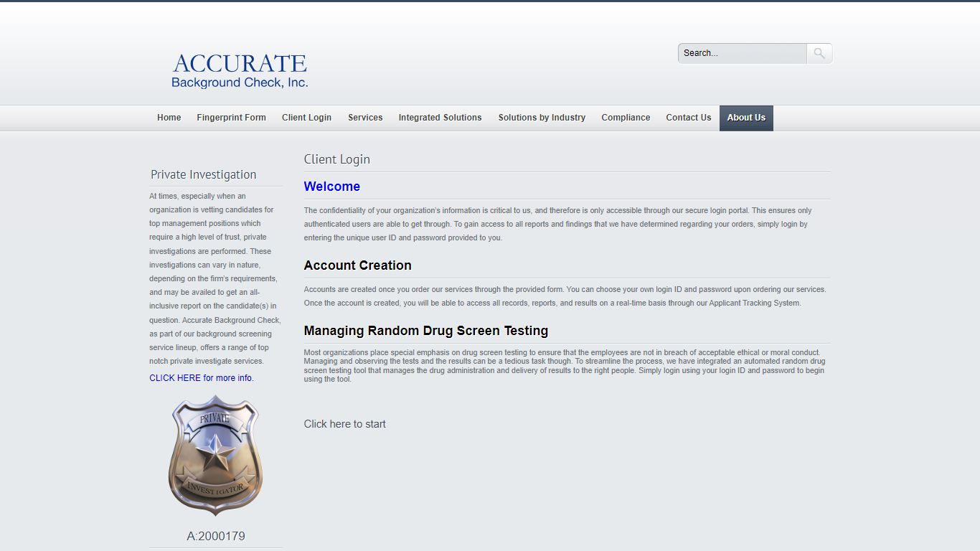980x551 pixels.
Task: Open the Contact Us page
Action: click(689, 118)
